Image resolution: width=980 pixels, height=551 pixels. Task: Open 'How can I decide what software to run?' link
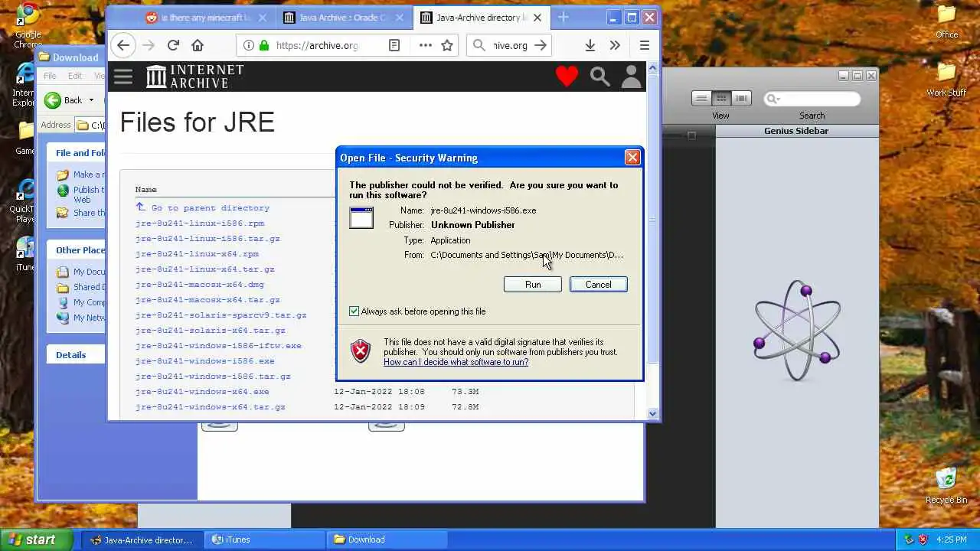(x=456, y=362)
